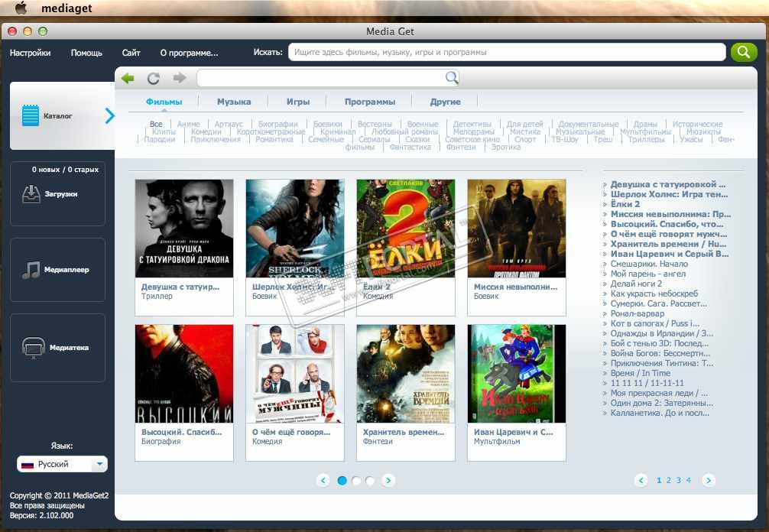Expand the Каталог panel chevron

click(110, 115)
